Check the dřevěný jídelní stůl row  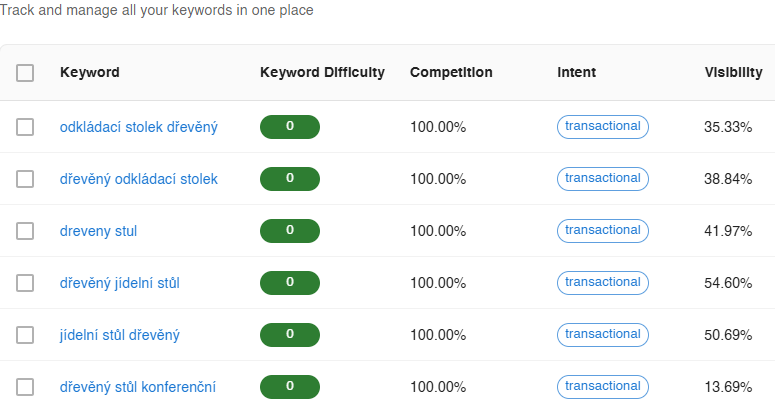[25, 283]
